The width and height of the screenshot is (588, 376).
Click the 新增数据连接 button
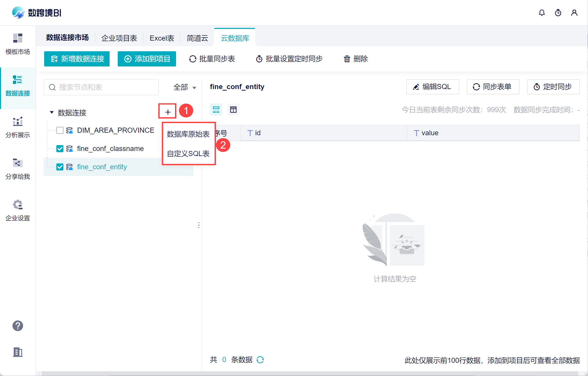tap(77, 59)
